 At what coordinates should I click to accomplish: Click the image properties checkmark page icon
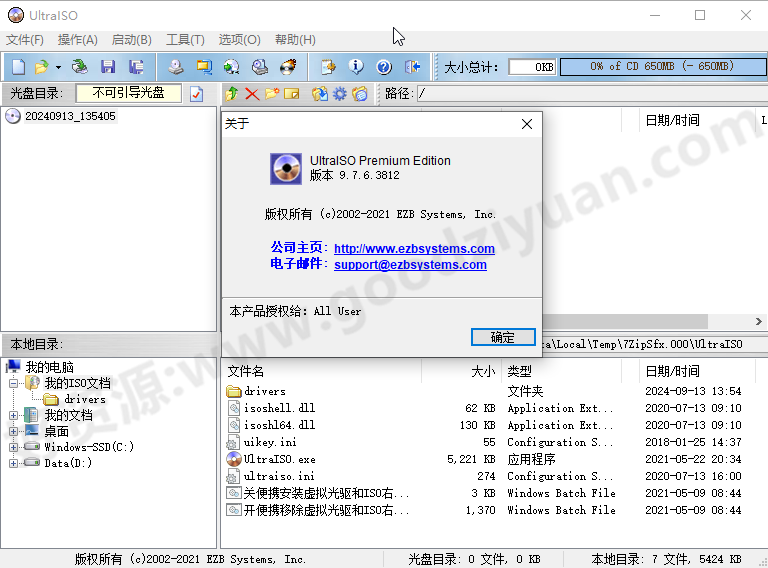pyautogui.click(x=196, y=94)
